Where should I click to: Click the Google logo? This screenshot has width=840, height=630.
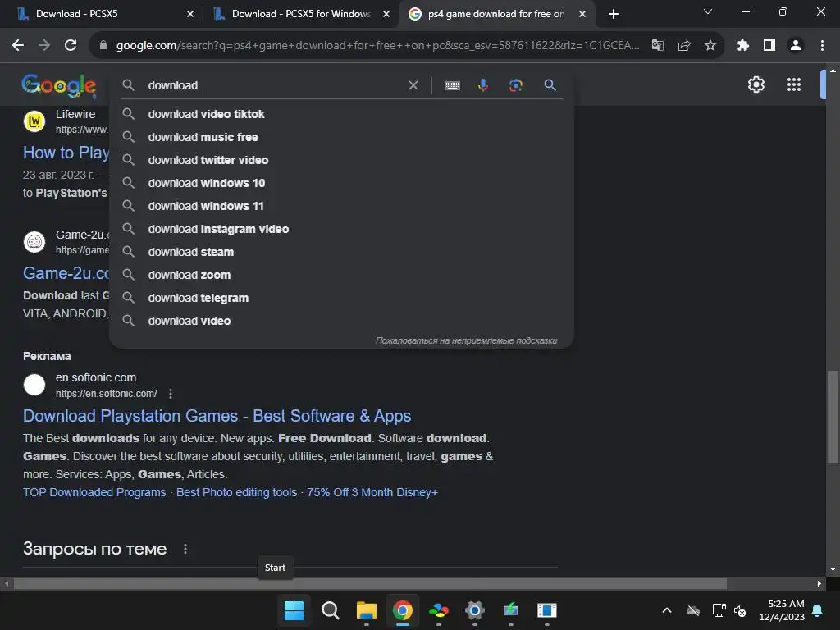[x=59, y=85]
